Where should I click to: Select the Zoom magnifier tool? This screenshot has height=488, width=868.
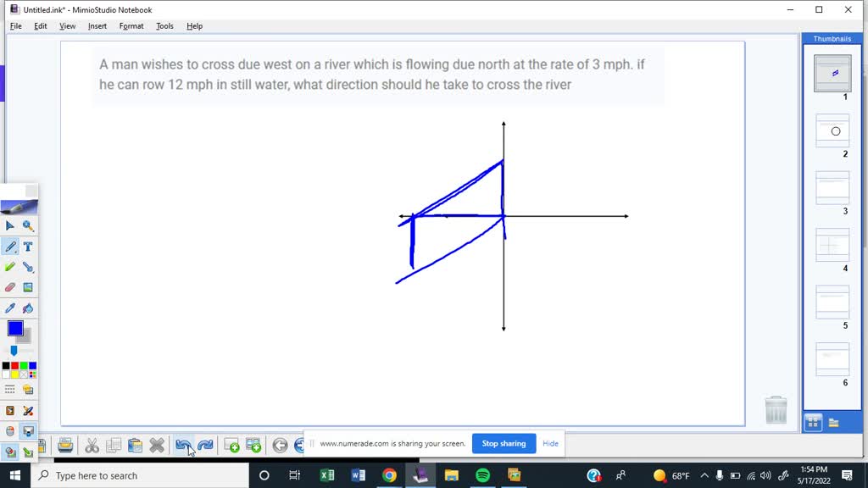coord(26,225)
